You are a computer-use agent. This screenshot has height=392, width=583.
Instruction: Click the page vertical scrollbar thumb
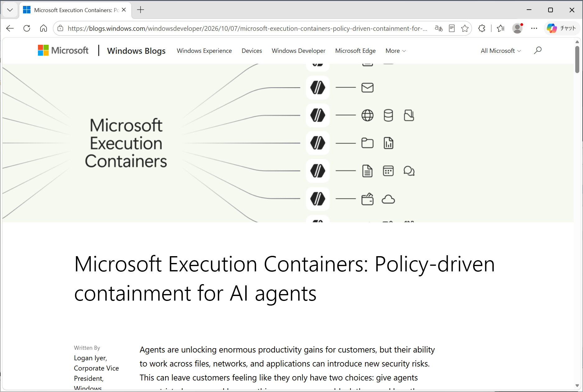577,59
